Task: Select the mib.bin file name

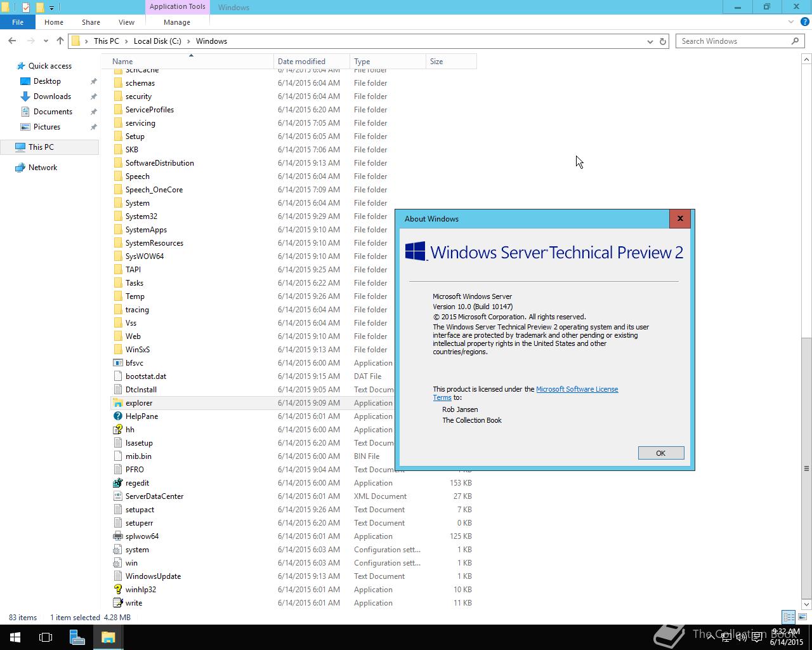Action: [x=138, y=456]
